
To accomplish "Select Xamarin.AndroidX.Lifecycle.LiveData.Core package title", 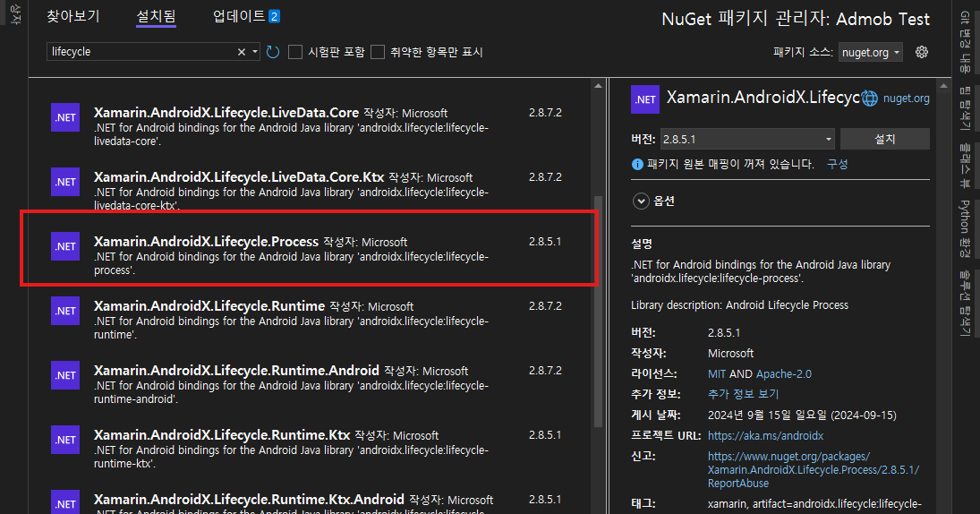I will point(226,113).
